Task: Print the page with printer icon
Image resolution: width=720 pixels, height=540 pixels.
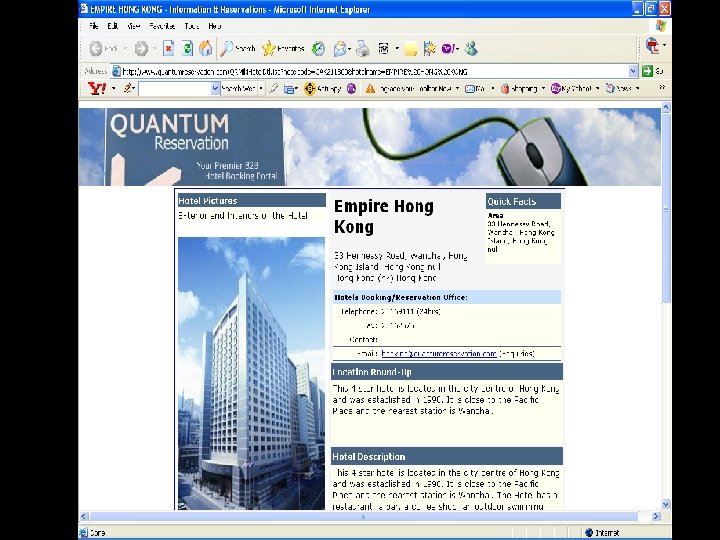Action: [363, 48]
